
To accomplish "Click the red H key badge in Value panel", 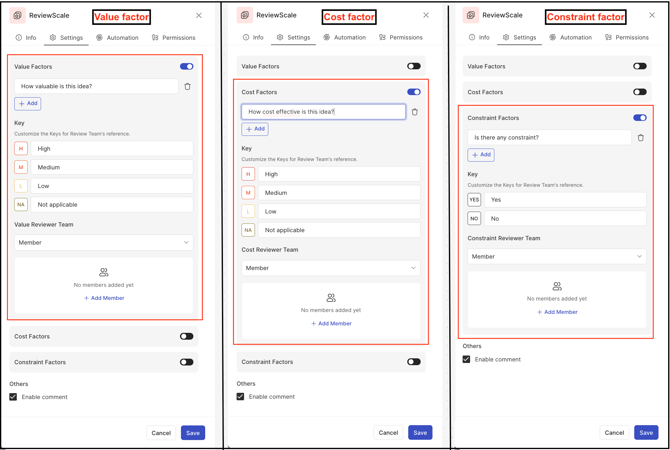I will [21, 149].
